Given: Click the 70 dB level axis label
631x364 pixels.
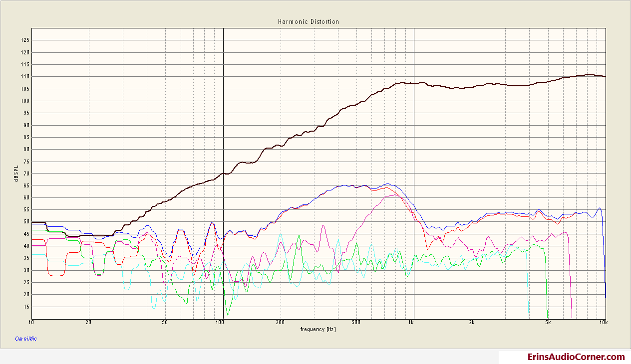Looking at the screenshot, I should [x=26, y=173].
